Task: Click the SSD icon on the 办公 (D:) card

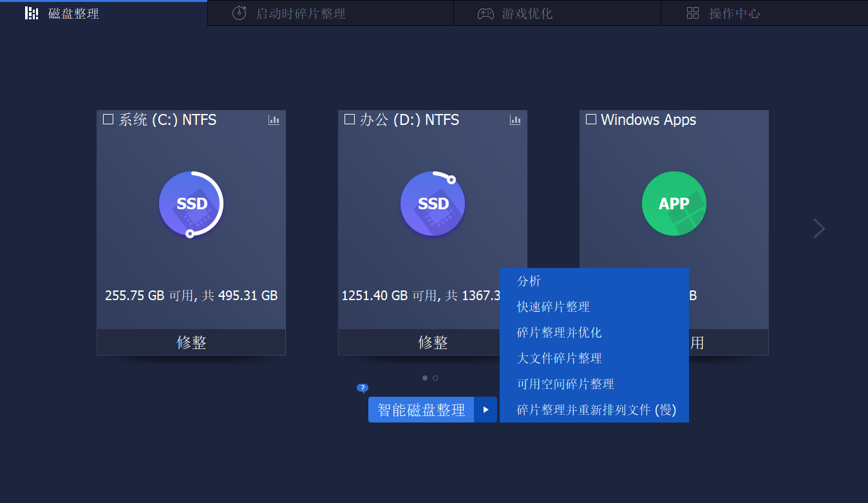Action: pyautogui.click(x=432, y=204)
